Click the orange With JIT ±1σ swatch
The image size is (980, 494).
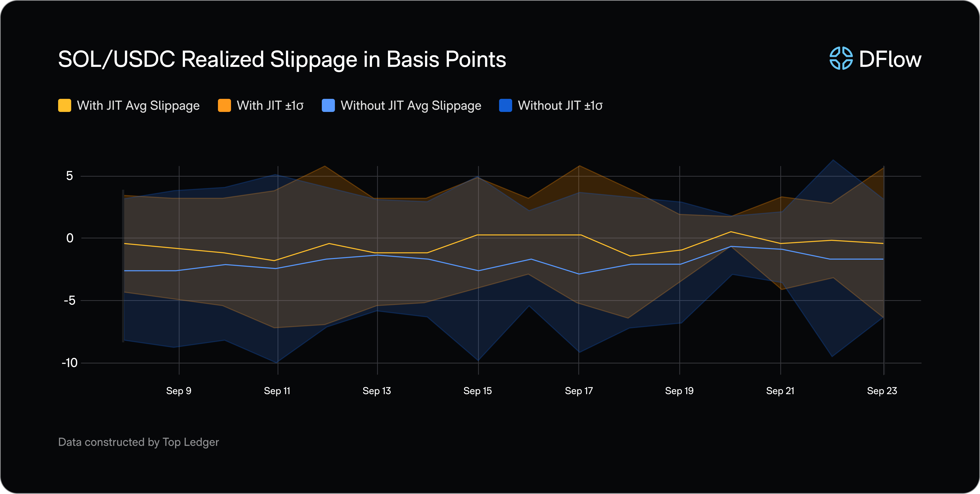click(x=224, y=105)
